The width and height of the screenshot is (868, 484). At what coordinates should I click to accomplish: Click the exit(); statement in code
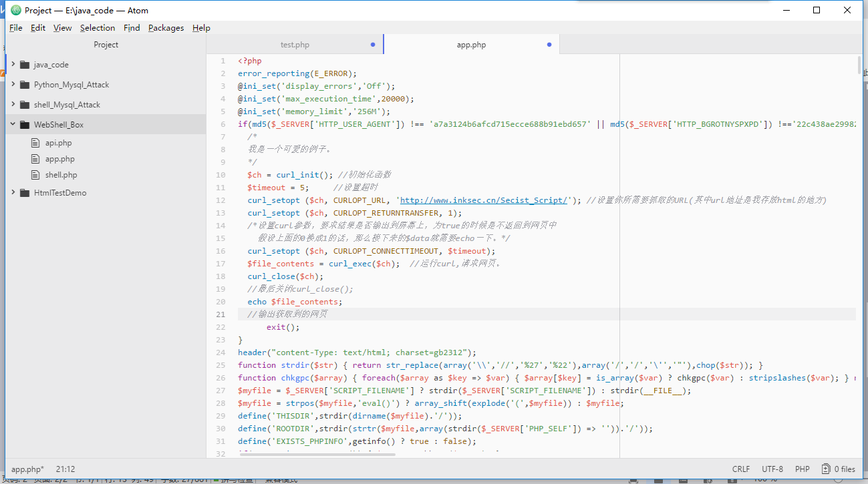tap(283, 327)
